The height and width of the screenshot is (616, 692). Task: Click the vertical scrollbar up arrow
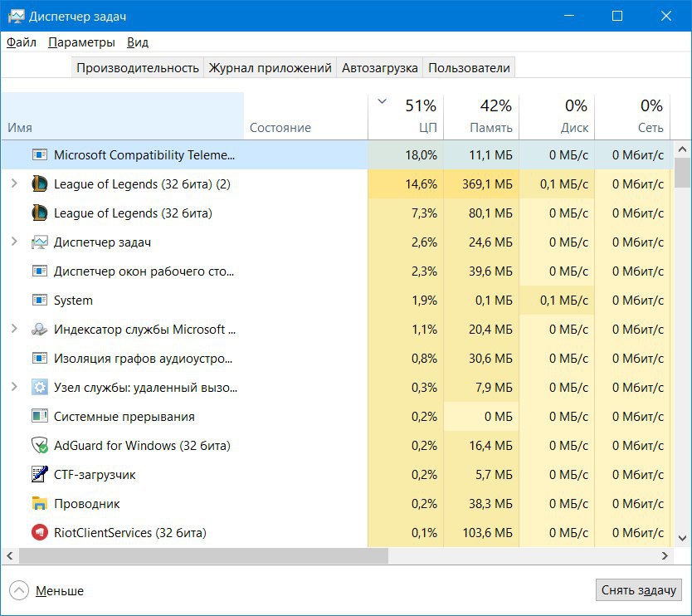pyautogui.click(x=682, y=149)
